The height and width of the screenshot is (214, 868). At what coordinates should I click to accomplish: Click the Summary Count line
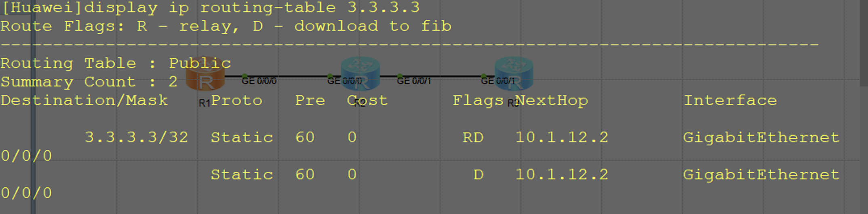pos(89,82)
